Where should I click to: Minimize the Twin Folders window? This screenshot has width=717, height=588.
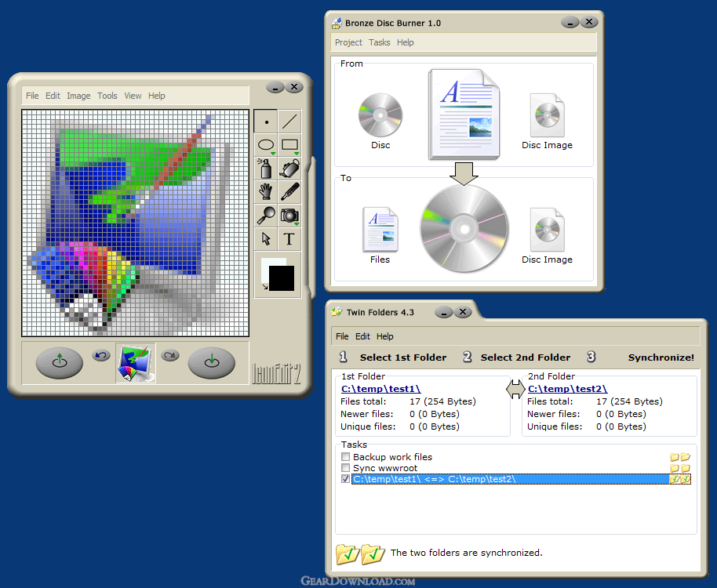pos(443,313)
